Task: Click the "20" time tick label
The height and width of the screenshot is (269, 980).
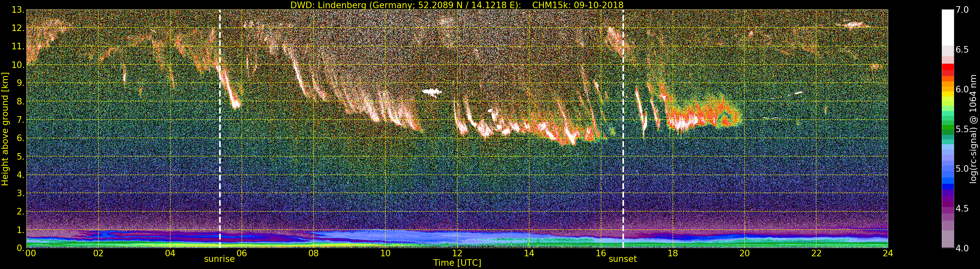Action: coord(744,253)
